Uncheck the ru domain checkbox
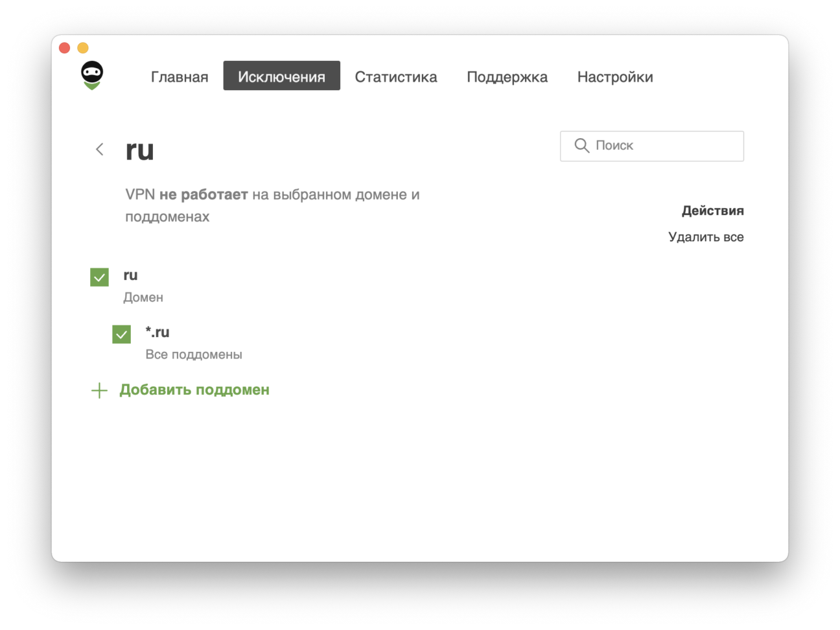Viewport: 840px width, 630px height. pos(99,277)
